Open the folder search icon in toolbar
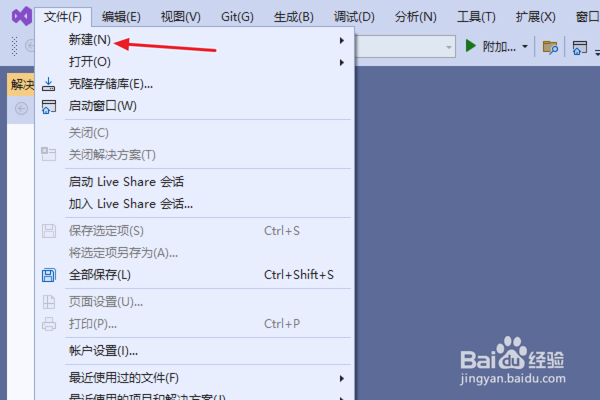Image resolution: width=600 pixels, height=400 pixels. coord(550,47)
